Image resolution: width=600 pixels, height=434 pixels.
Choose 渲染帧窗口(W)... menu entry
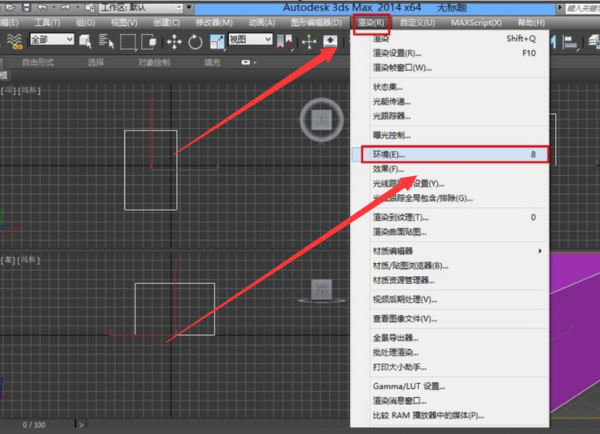click(450, 68)
